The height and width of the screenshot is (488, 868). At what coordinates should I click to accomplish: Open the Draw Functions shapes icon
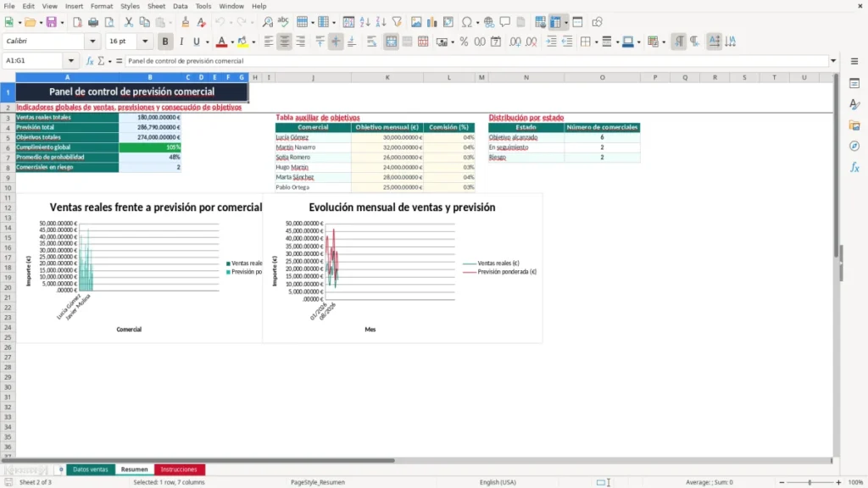click(x=597, y=22)
